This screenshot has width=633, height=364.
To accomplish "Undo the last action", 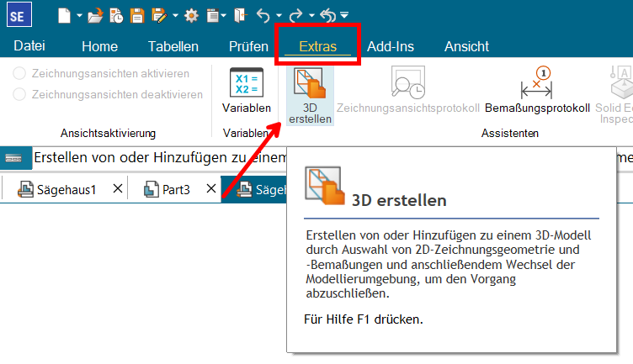I will pos(263,16).
